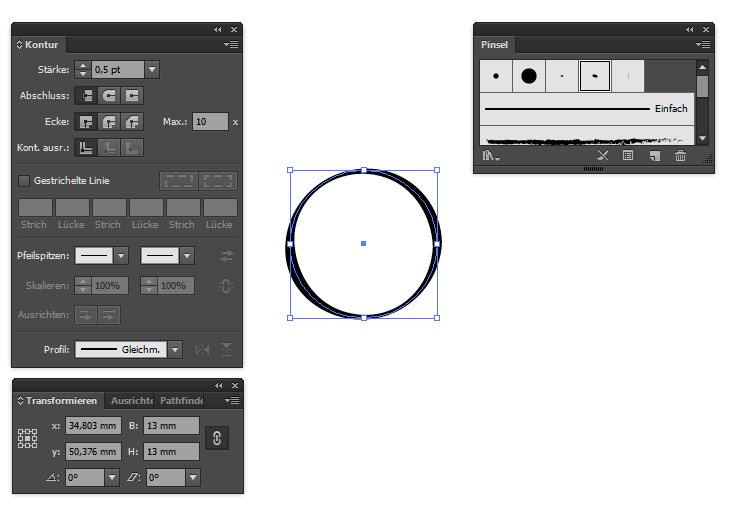This screenshot has width=731, height=514.
Task: Click the Pinsel panel scrollbar thumb
Action: pyautogui.click(x=702, y=86)
